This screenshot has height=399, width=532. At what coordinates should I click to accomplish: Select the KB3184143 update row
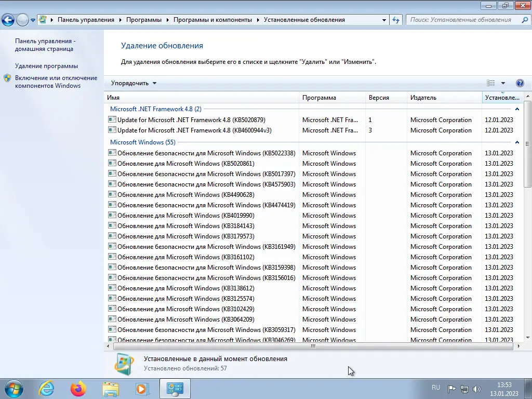tap(314, 226)
